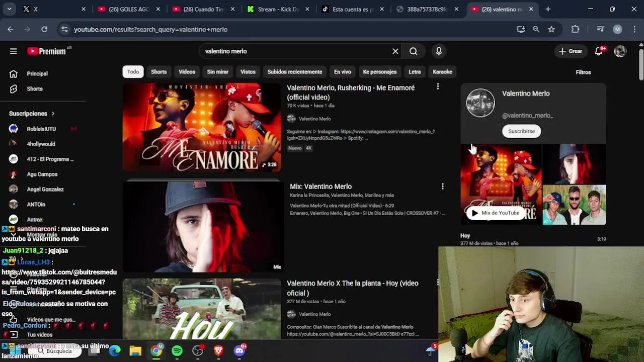This screenshot has height=362, width=644.
Task: Open the notifications bell
Action: [599, 51]
